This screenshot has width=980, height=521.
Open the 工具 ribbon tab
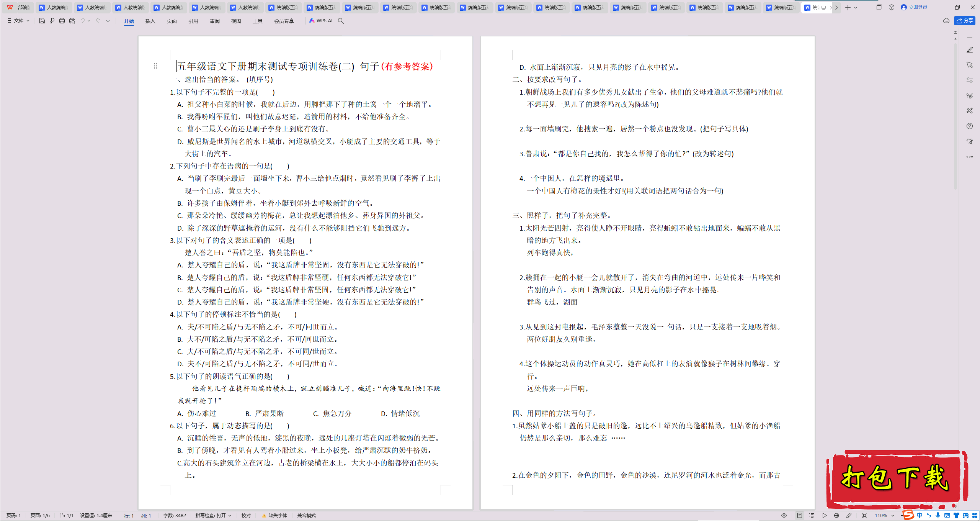tap(258, 21)
